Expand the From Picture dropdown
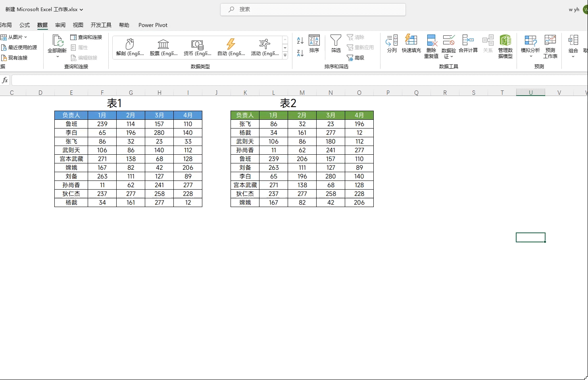The height and width of the screenshot is (380, 588). 26,37
